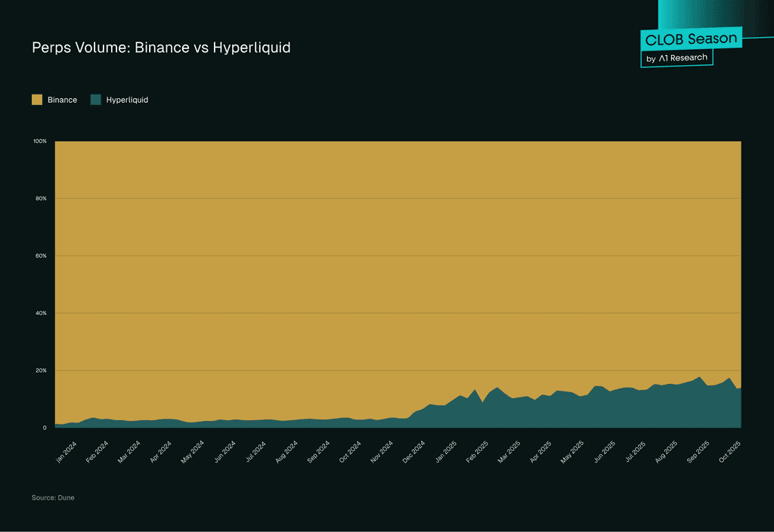The image size is (774, 532).
Task: Select the Feb 2025 axis label
Action: (x=477, y=452)
